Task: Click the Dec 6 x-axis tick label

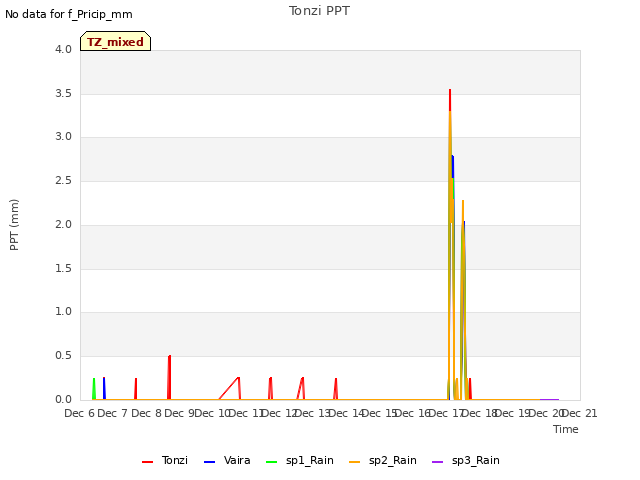Action: pyautogui.click(x=80, y=413)
